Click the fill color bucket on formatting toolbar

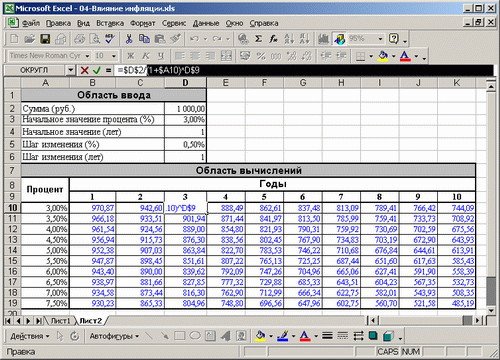click(383, 56)
